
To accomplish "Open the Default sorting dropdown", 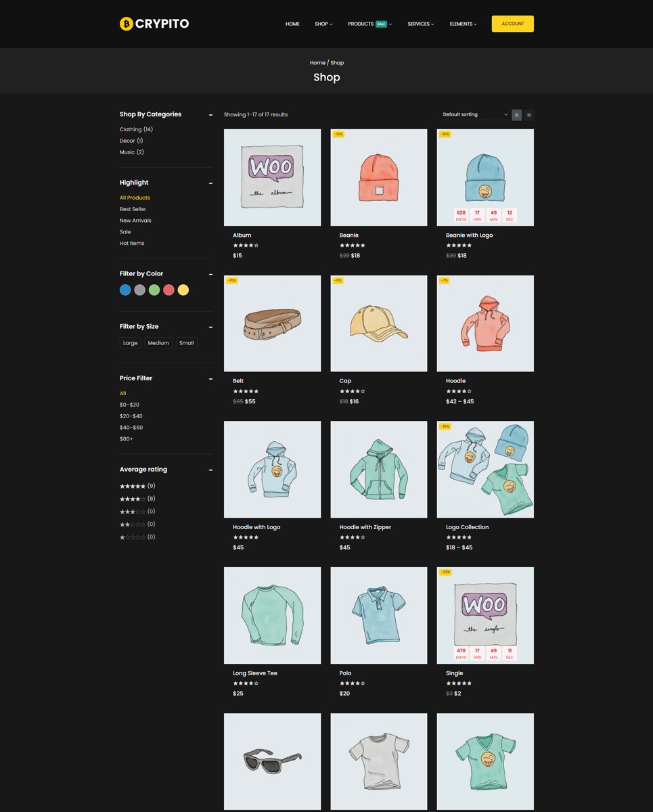I will [475, 115].
